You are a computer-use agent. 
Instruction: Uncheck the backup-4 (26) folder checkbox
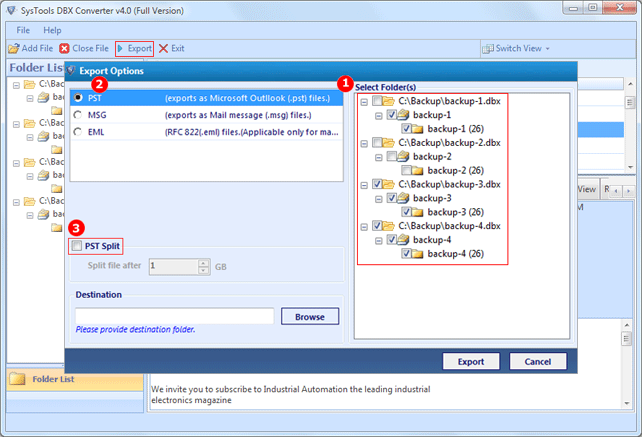pyautogui.click(x=406, y=254)
